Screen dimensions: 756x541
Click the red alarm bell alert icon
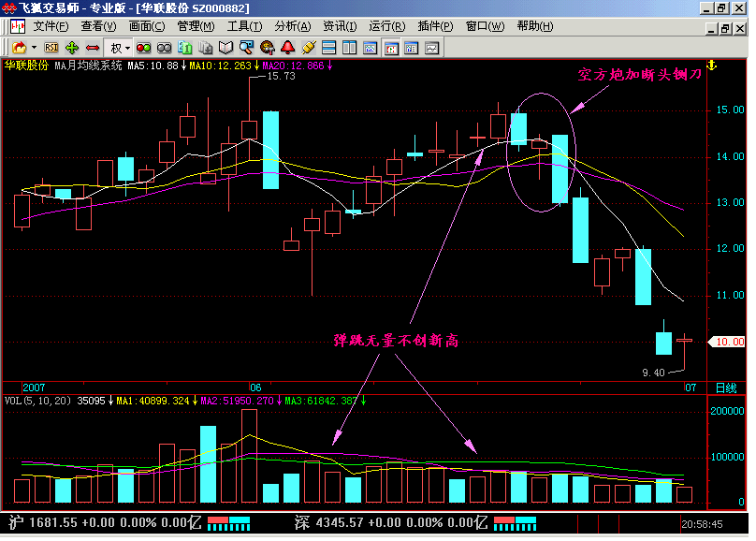coord(288,48)
